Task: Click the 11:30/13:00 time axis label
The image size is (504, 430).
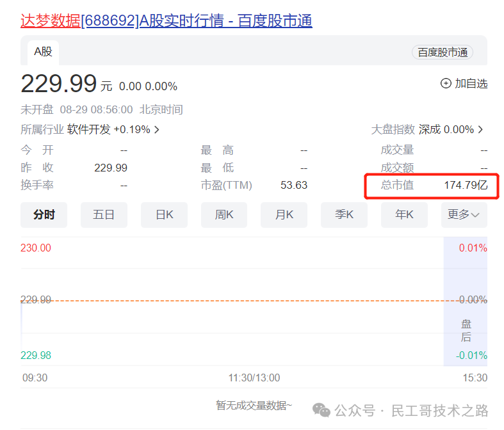Action: pyautogui.click(x=254, y=378)
